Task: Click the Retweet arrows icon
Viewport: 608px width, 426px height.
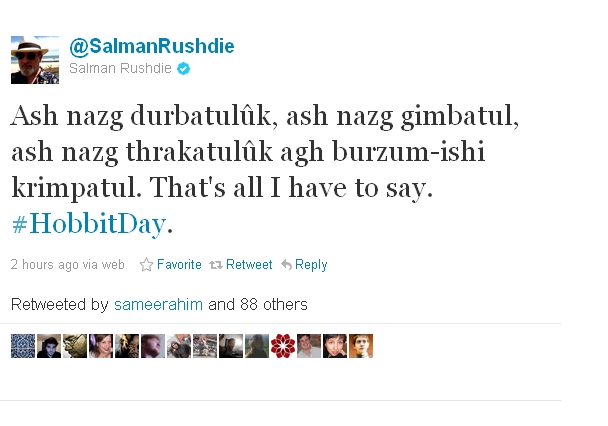Action: 216,265
